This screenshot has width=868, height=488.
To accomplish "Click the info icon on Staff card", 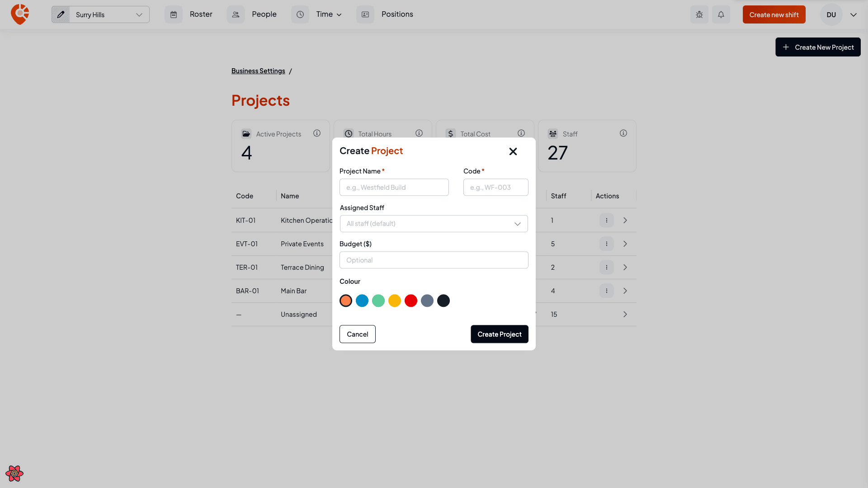I will (x=623, y=133).
